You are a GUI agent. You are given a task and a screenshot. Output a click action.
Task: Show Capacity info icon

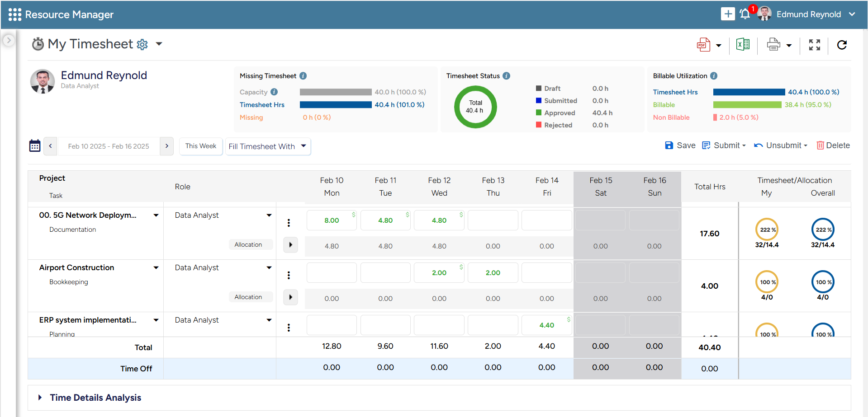(274, 92)
